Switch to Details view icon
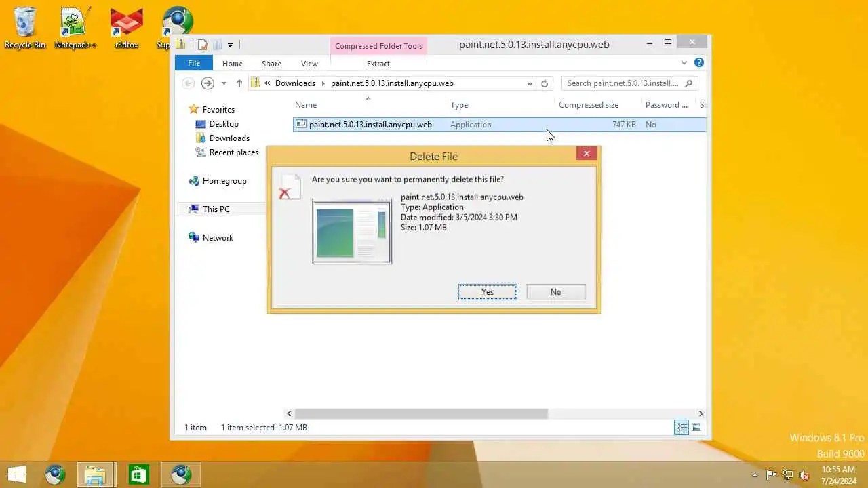868x488 pixels. tap(682, 427)
